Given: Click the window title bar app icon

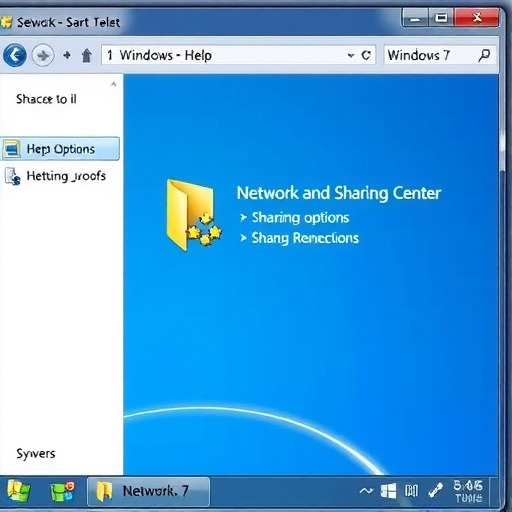Looking at the screenshot, I should click(6, 22).
